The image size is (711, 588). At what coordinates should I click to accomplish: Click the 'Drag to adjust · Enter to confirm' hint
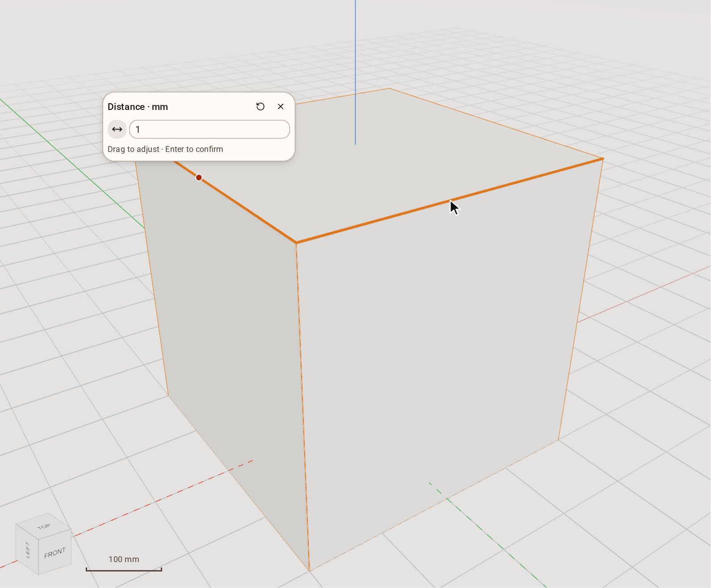[165, 149]
